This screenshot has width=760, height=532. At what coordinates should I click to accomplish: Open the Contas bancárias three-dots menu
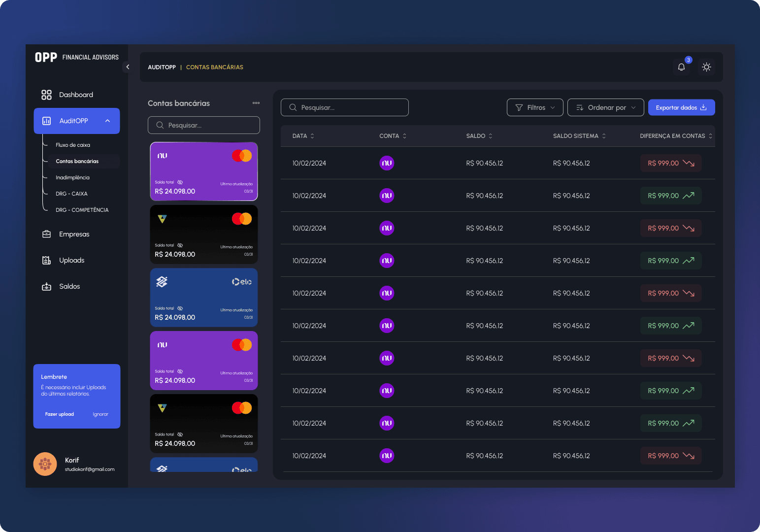click(256, 103)
